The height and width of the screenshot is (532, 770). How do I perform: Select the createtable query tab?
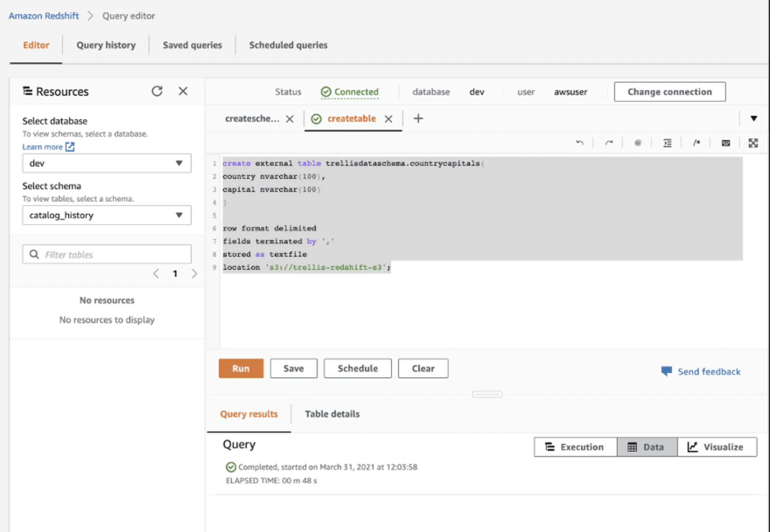tap(351, 118)
